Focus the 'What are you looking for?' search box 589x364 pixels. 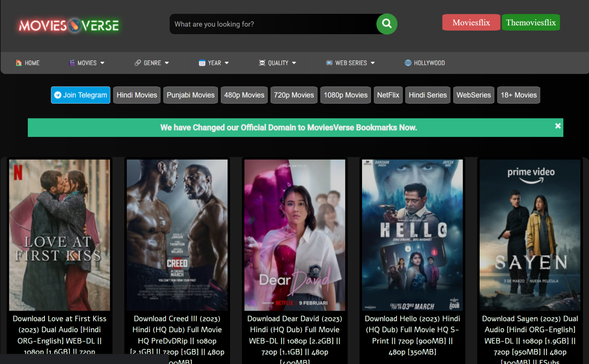click(x=273, y=24)
